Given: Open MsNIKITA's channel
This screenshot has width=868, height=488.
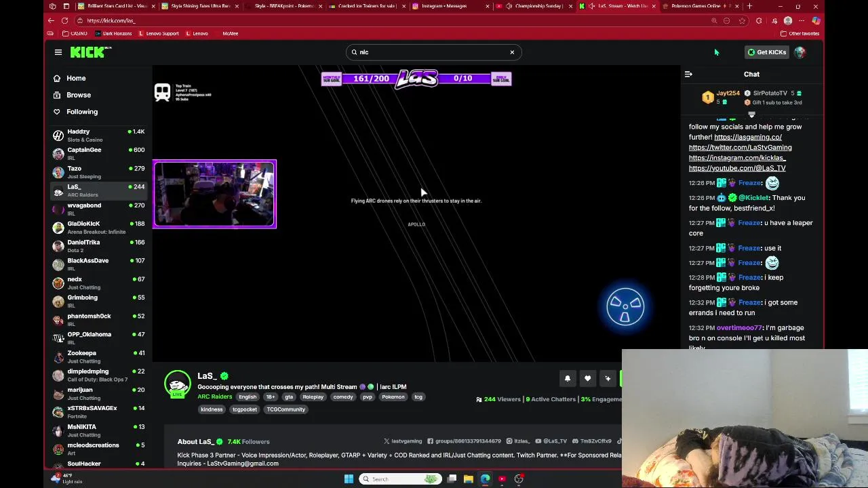Looking at the screenshot, I should [x=99, y=431].
